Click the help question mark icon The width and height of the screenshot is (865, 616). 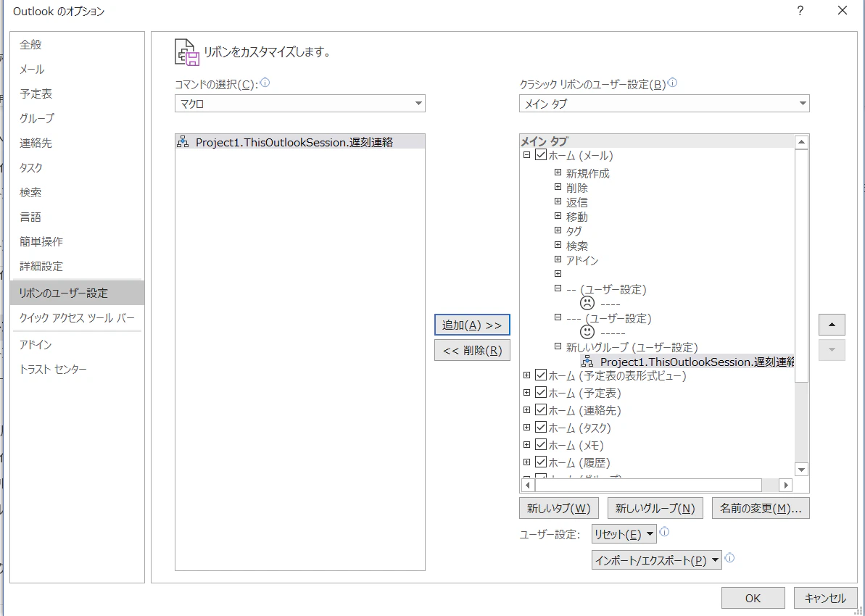coord(800,10)
